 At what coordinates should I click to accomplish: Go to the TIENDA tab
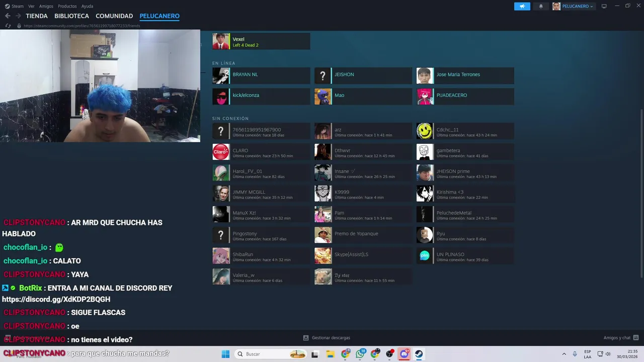tap(37, 16)
